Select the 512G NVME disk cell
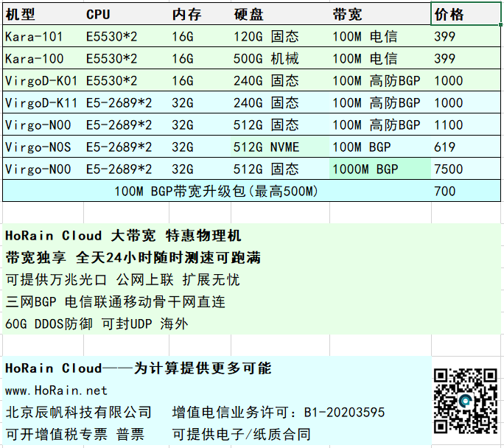 (x=280, y=147)
